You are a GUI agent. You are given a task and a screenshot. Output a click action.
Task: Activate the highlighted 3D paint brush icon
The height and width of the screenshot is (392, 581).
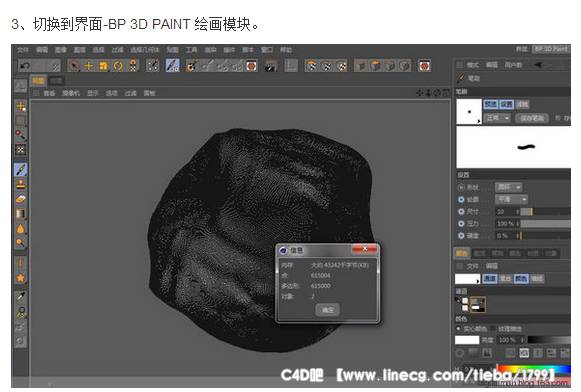[x=172, y=66]
